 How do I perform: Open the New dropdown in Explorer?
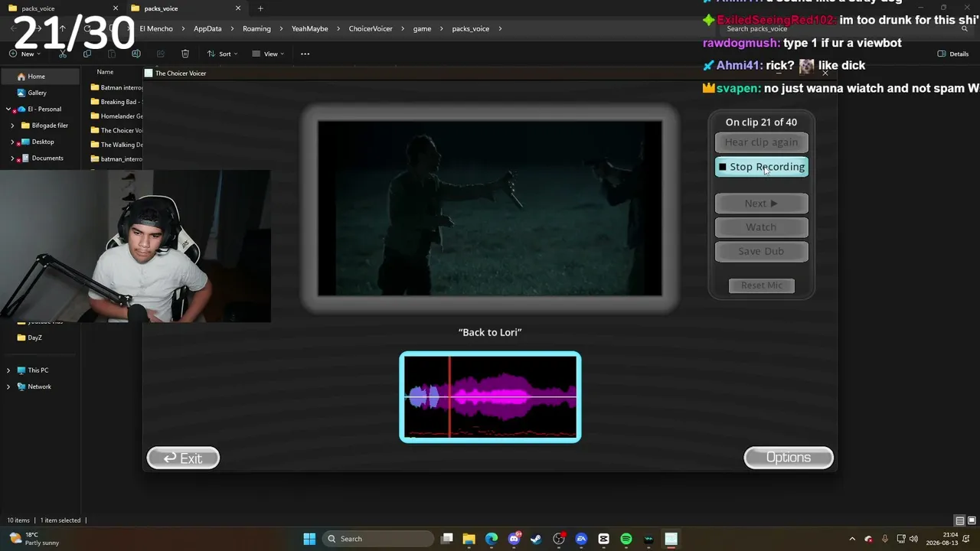pyautogui.click(x=24, y=54)
